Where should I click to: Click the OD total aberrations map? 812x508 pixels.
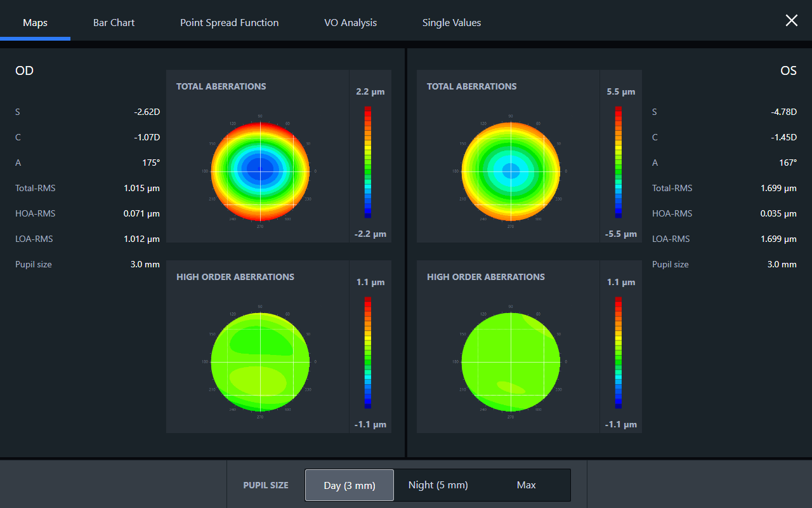pyautogui.click(x=259, y=171)
